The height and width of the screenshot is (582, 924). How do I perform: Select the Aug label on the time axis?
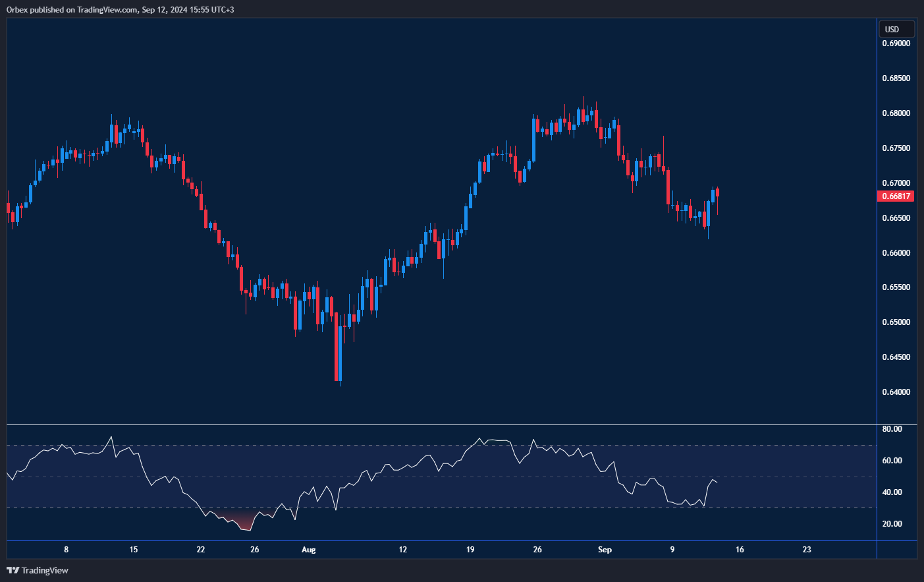click(x=308, y=550)
